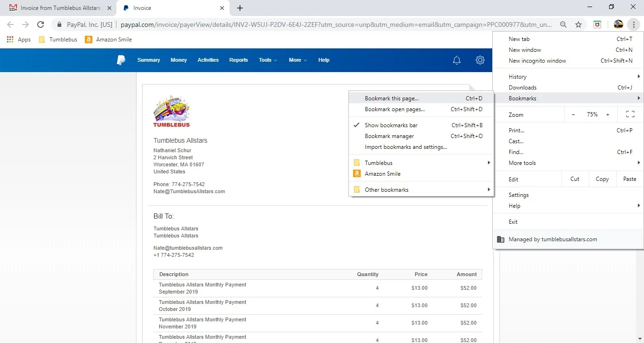The height and width of the screenshot is (343, 644).
Task: Close the Invoice tab
Action: [x=222, y=8]
